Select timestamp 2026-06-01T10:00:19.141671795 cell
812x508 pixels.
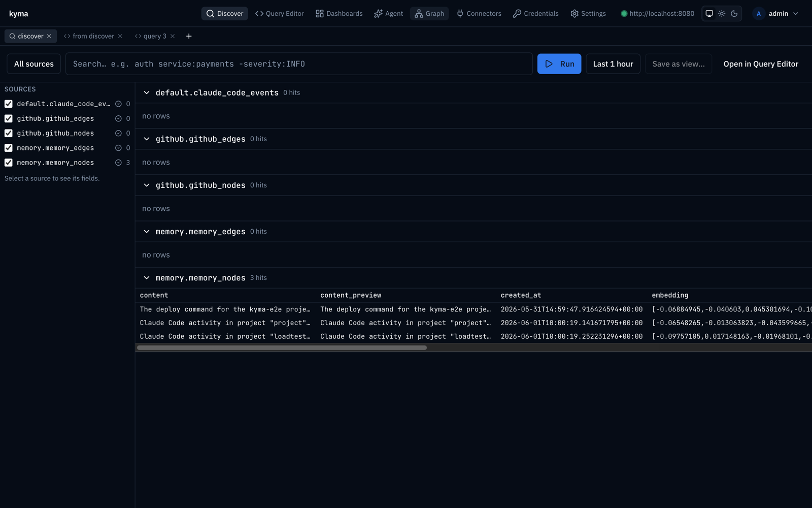click(571, 323)
